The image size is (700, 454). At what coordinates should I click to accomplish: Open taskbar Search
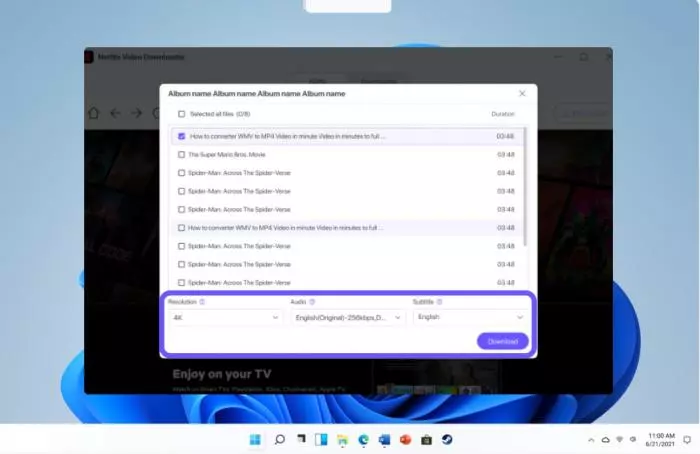click(280, 440)
